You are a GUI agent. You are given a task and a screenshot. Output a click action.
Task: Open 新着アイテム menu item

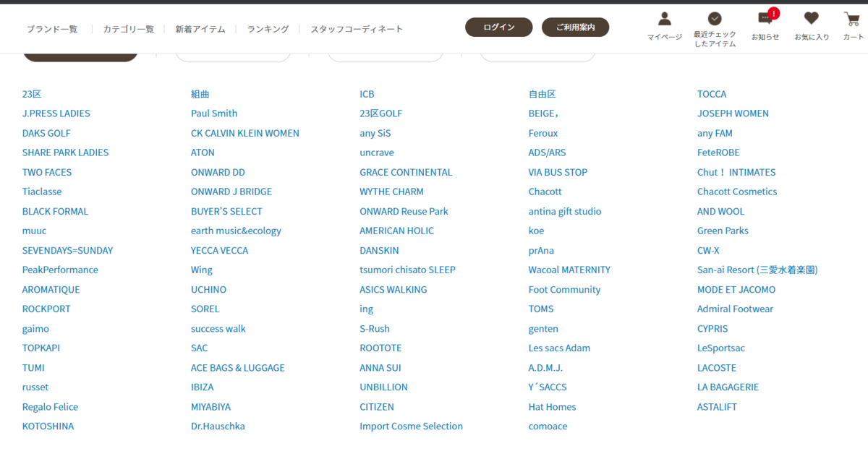[x=200, y=29]
